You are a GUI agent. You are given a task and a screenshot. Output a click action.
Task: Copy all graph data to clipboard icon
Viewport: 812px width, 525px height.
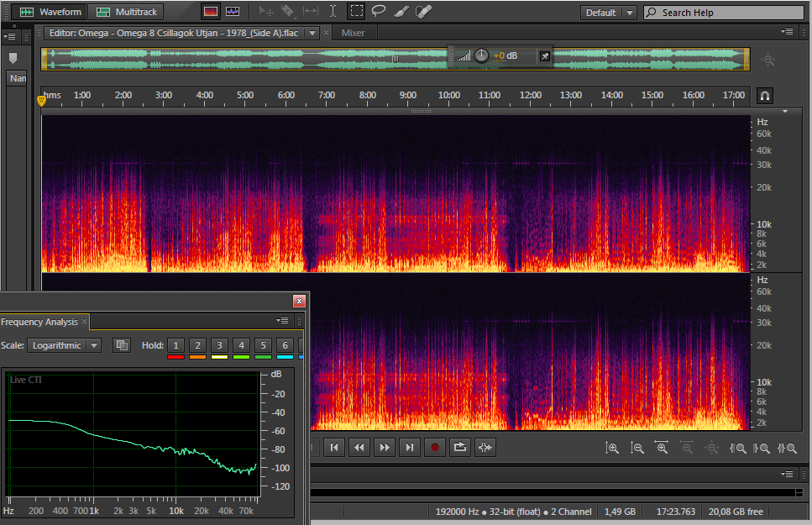coord(122,345)
